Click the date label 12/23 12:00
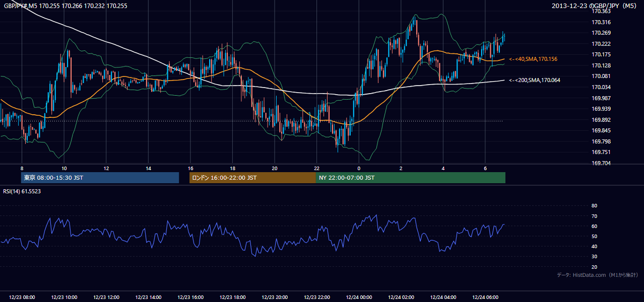644x302 pixels. pyautogui.click(x=106, y=297)
